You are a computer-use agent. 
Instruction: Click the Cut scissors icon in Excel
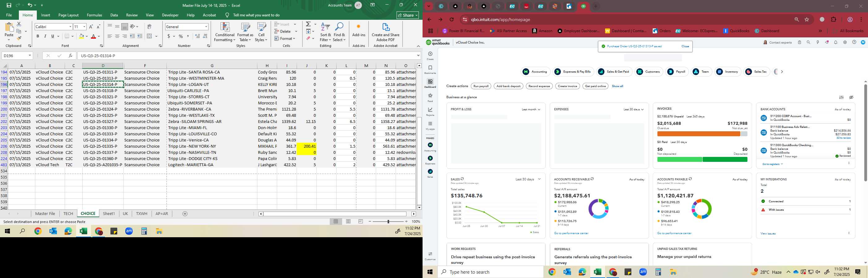tap(19, 24)
